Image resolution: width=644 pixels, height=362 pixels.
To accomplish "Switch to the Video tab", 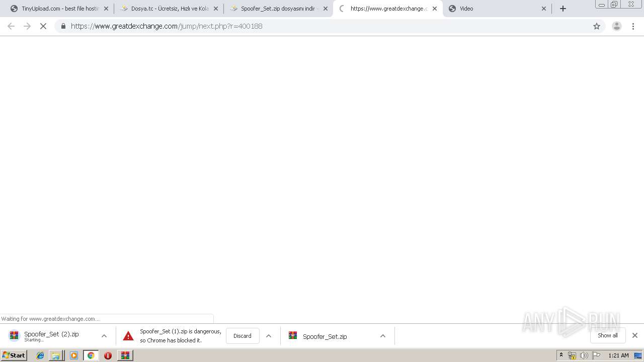I will pyautogui.click(x=497, y=9).
